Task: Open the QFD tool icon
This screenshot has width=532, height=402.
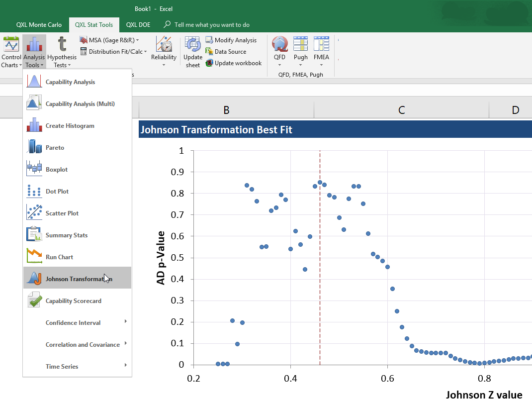Action: pyautogui.click(x=279, y=44)
